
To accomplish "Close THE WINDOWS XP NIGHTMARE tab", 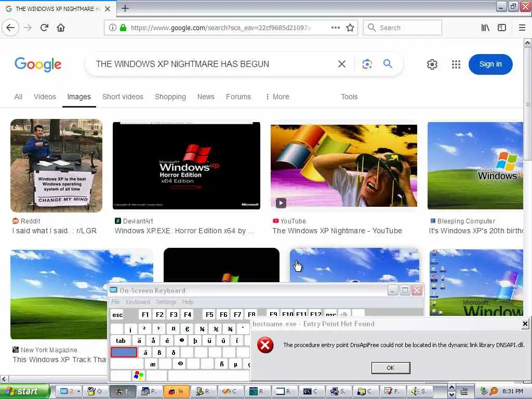I will pyautogui.click(x=108, y=9).
